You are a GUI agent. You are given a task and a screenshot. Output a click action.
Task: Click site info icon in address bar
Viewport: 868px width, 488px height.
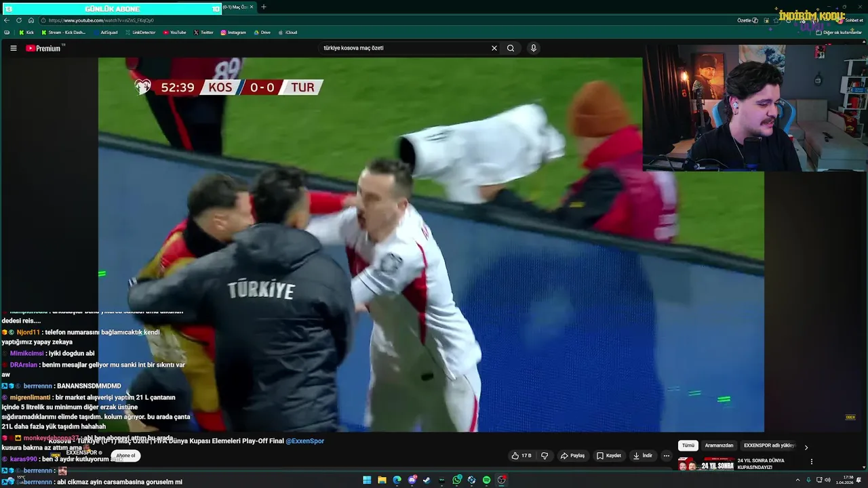[43, 20]
